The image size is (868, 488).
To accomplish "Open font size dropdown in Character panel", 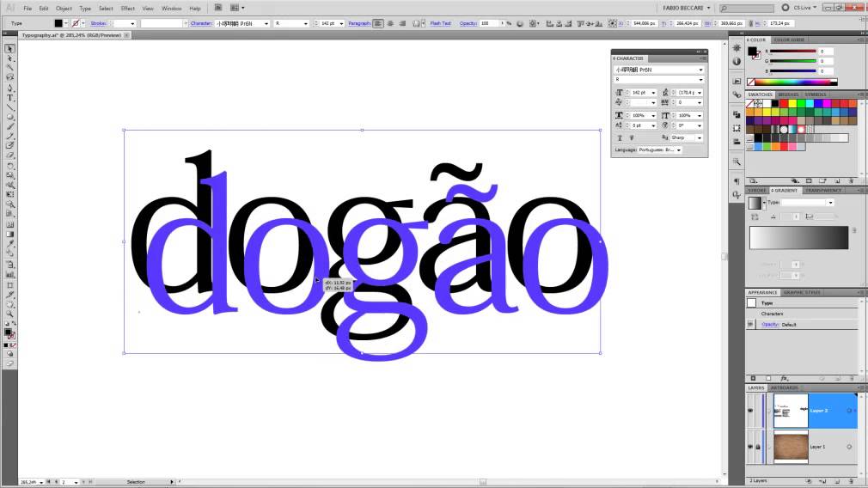I will (x=653, y=93).
